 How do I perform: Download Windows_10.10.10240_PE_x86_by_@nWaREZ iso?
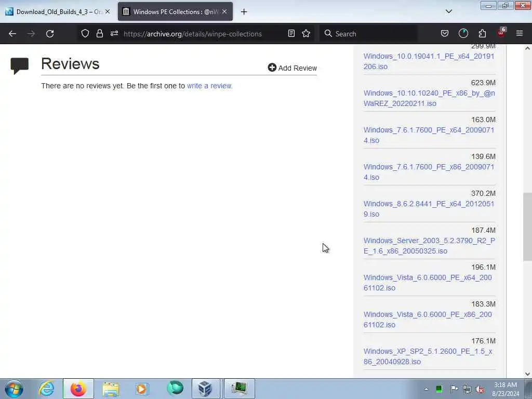(429, 98)
